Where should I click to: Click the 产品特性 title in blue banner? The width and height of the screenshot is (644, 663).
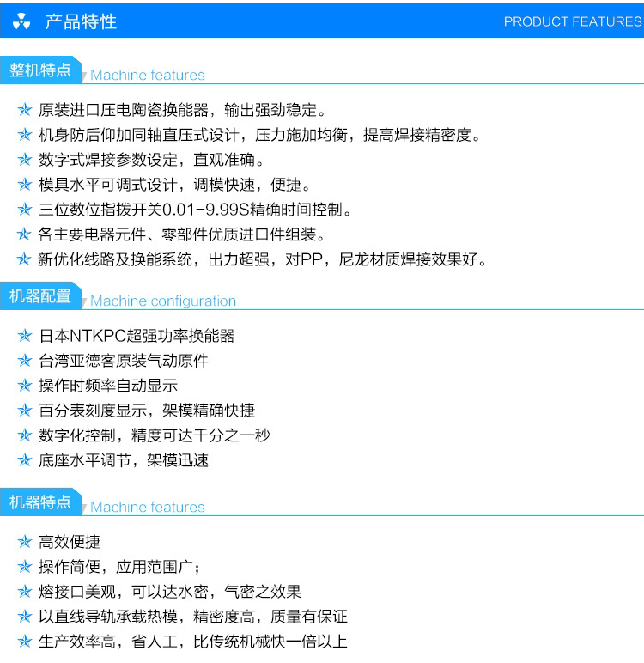click(x=80, y=21)
